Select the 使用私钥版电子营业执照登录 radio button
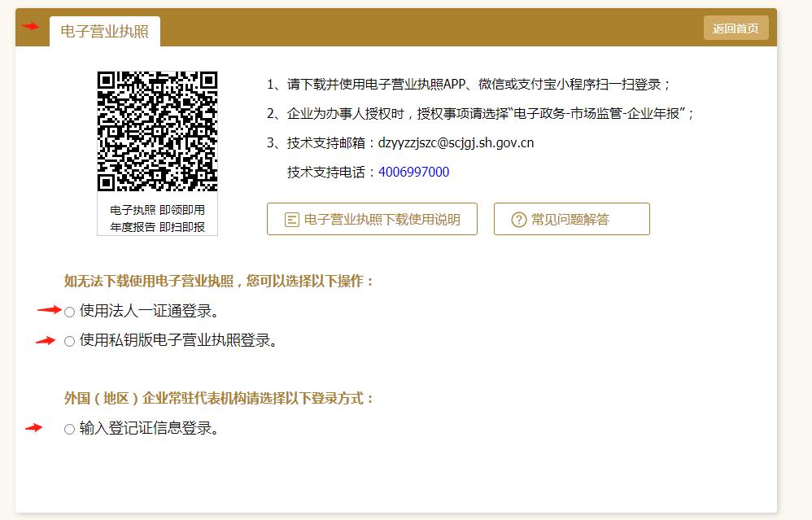 pos(70,342)
